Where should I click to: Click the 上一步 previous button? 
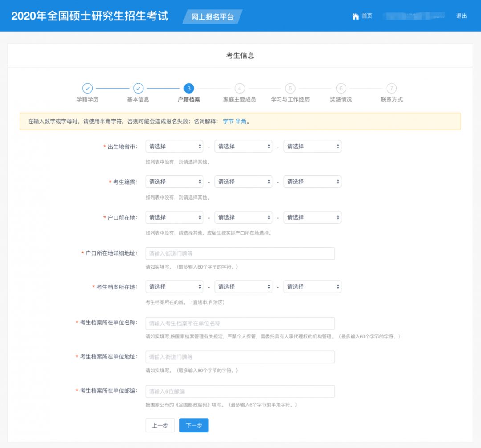tap(160, 425)
